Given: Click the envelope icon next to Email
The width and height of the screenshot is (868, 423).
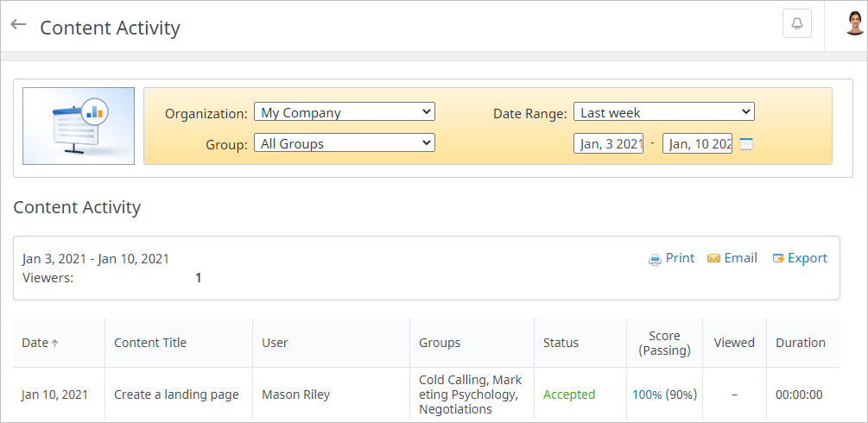Looking at the screenshot, I should (713, 259).
